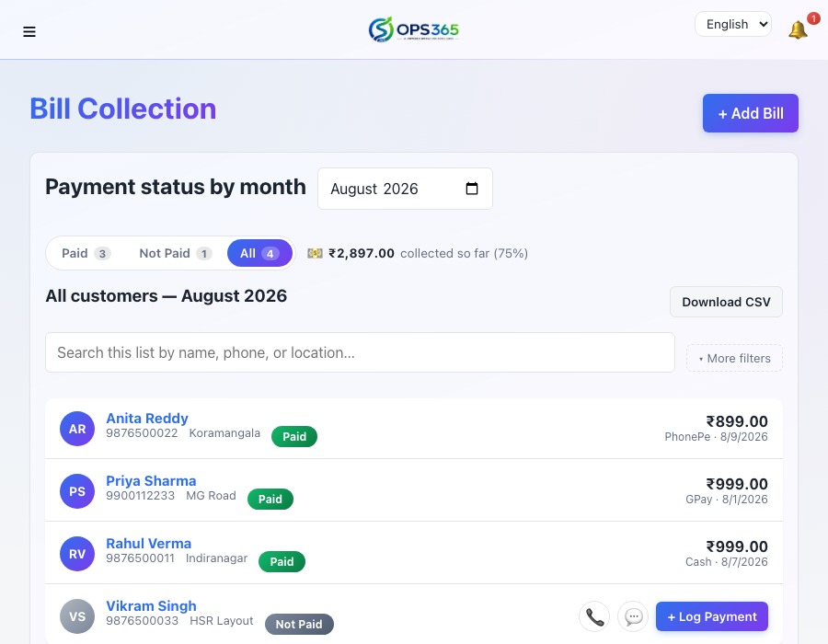Click phone number 9876500011
Image resolution: width=828 pixels, height=644 pixels.
point(140,558)
